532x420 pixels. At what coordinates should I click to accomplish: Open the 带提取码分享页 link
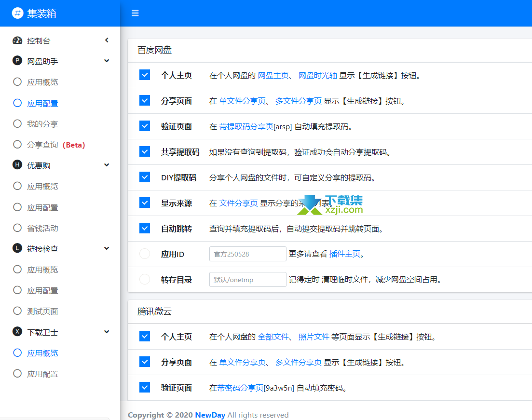pyautogui.click(x=246, y=126)
